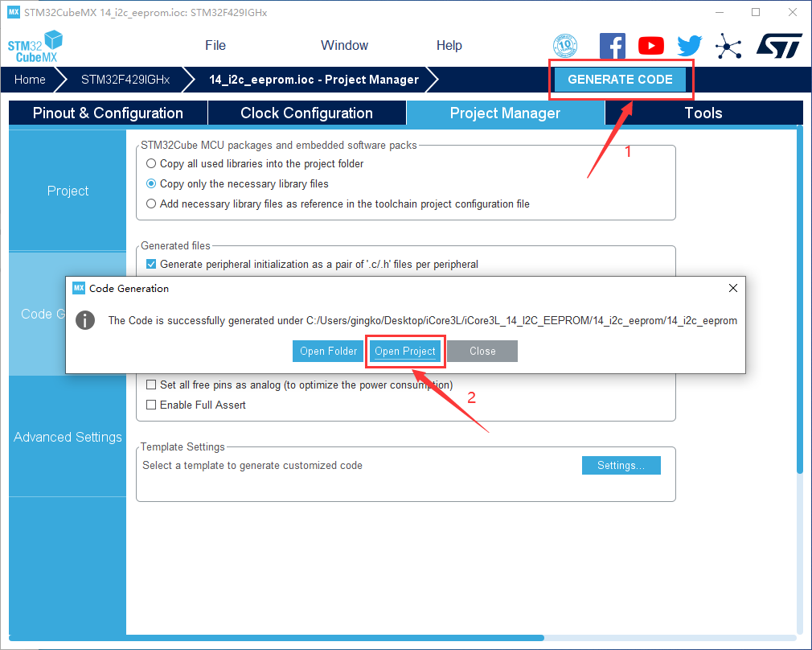Enable Full Assert checkbox

pyautogui.click(x=151, y=405)
